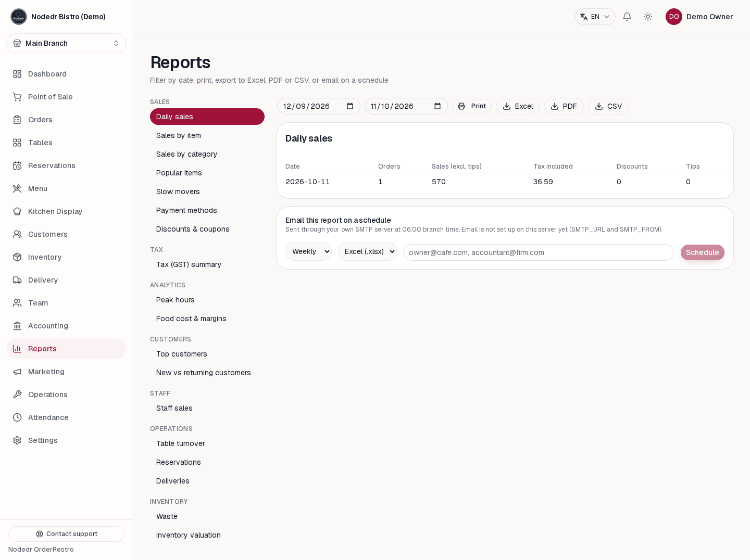Click the Delivery truck icon
This screenshot has width=750, height=560.
coord(17,280)
